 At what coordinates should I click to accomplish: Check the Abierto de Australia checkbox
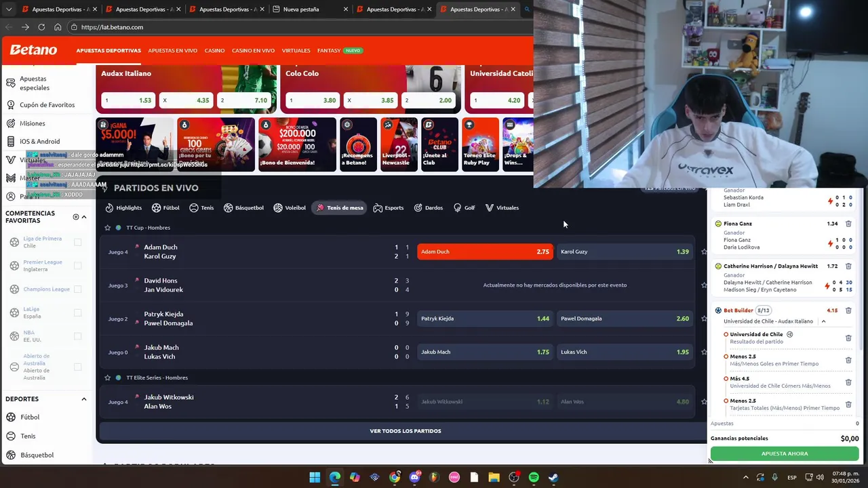(77, 367)
